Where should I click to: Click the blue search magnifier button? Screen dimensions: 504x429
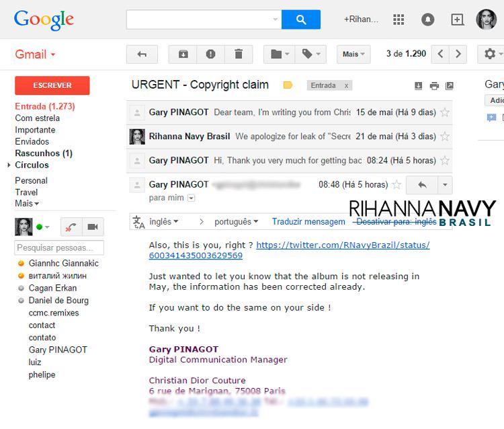click(x=301, y=19)
